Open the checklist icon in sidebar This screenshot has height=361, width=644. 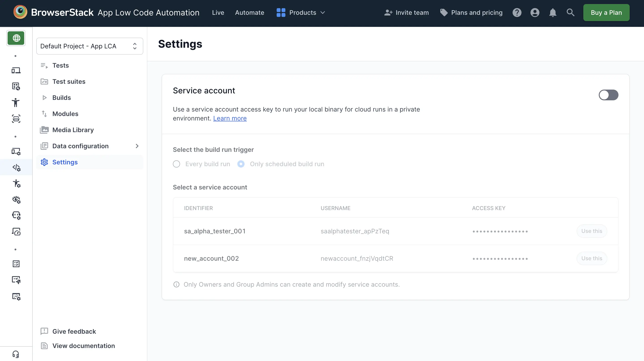(16, 264)
